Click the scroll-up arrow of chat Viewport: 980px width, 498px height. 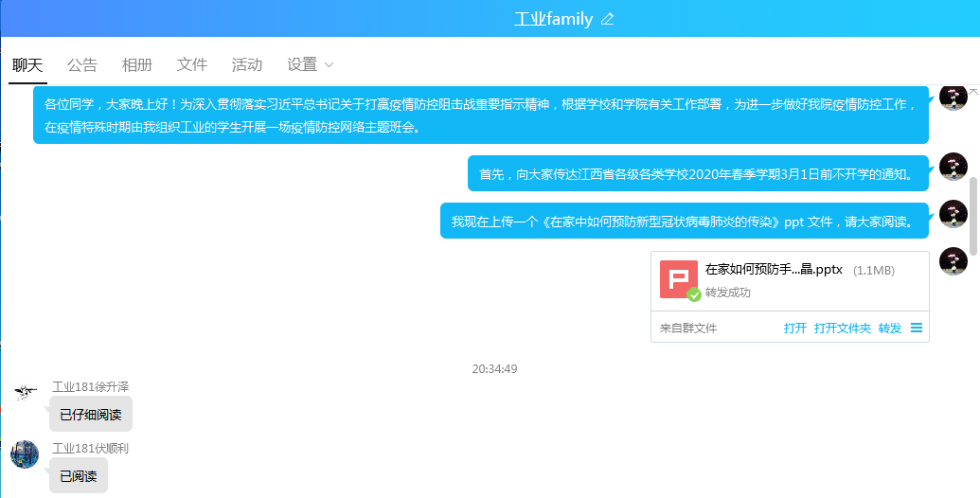pyautogui.click(x=973, y=91)
